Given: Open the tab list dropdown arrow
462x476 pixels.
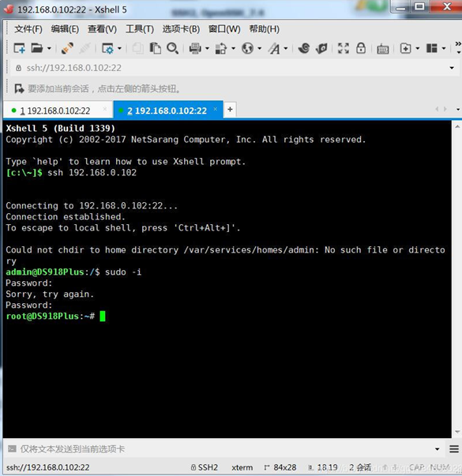Looking at the screenshot, I should point(458,109).
